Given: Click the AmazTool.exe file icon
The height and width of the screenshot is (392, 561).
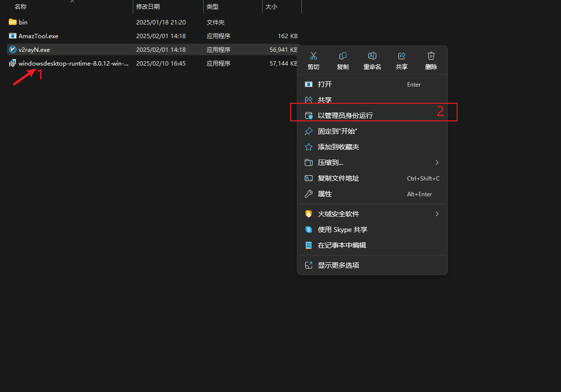Looking at the screenshot, I should (x=13, y=36).
